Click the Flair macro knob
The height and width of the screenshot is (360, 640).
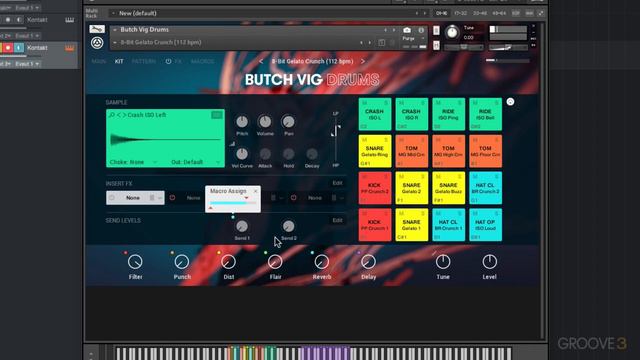[275, 262]
